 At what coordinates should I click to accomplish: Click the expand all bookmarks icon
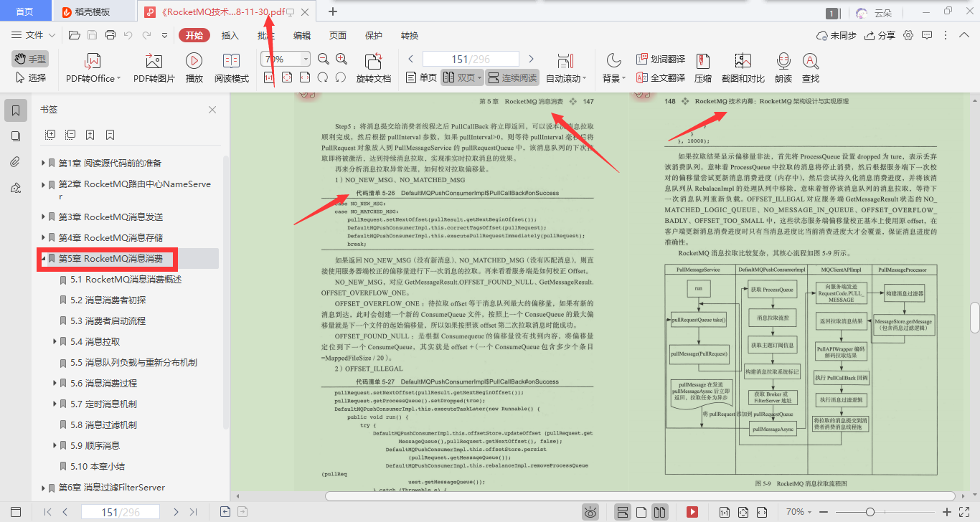pyautogui.click(x=50, y=134)
